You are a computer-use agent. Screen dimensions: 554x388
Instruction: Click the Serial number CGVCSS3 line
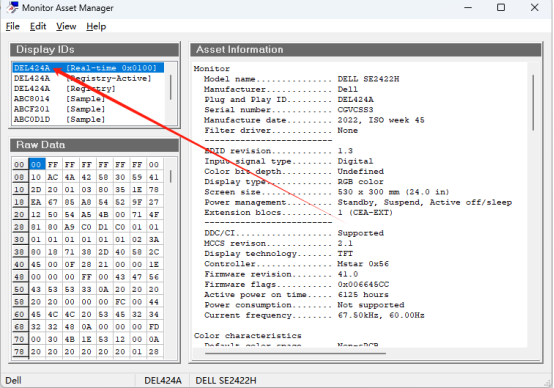pyautogui.click(x=289, y=110)
